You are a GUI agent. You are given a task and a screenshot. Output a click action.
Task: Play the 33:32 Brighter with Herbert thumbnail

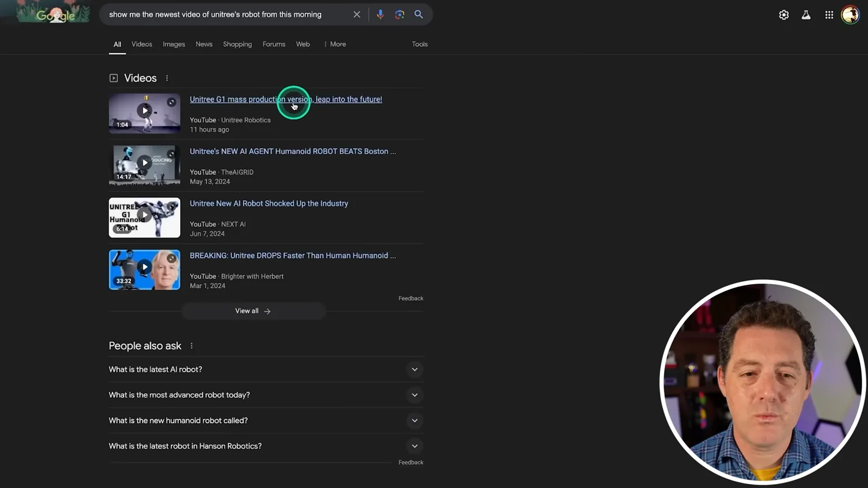pyautogui.click(x=144, y=269)
